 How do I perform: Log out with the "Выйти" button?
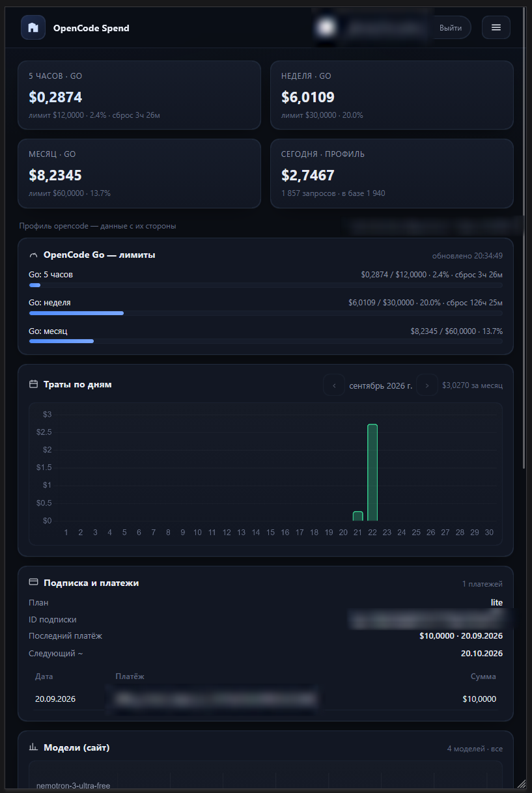[x=451, y=28]
